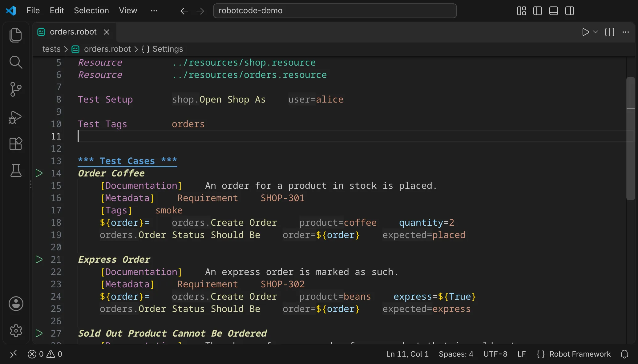The width and height of the screenshot is (638, 364).
Task: Change end of line sequence LF
Action: click(521, 354)
